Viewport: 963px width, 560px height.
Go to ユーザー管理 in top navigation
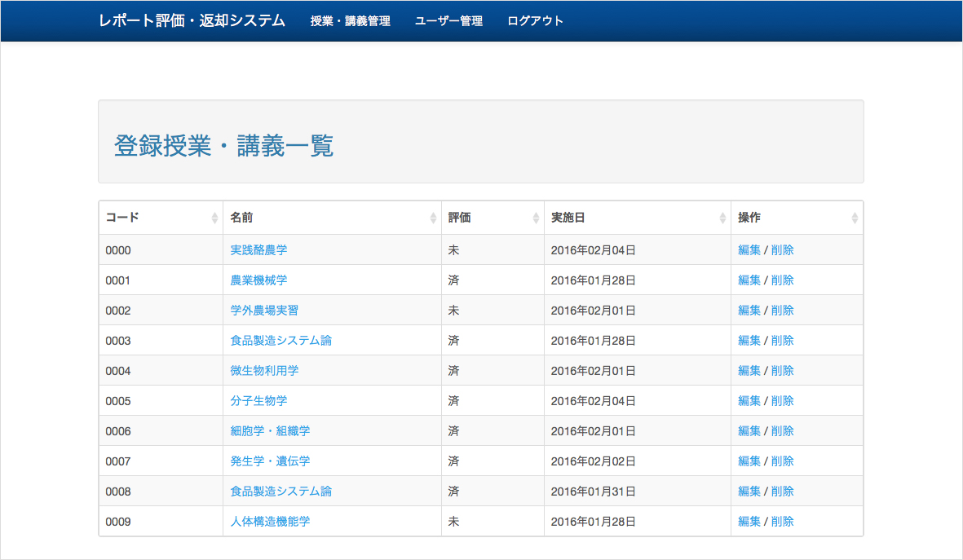pos(448,21)
